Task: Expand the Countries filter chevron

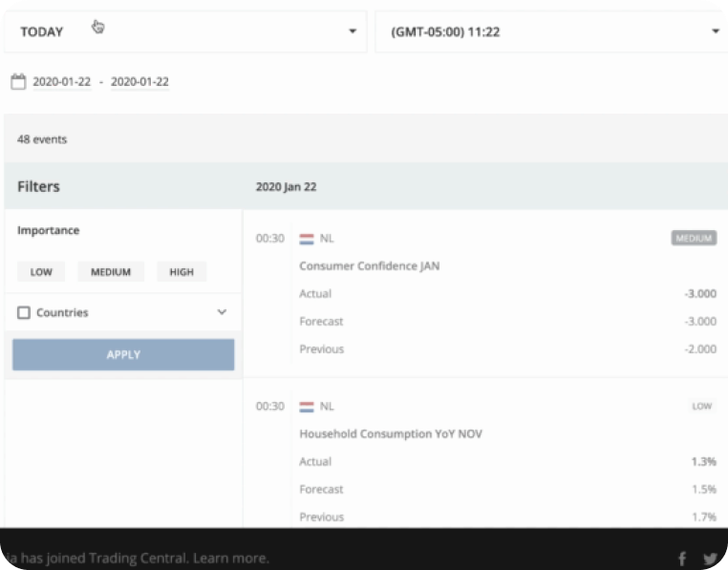Action: coord(222,313)
